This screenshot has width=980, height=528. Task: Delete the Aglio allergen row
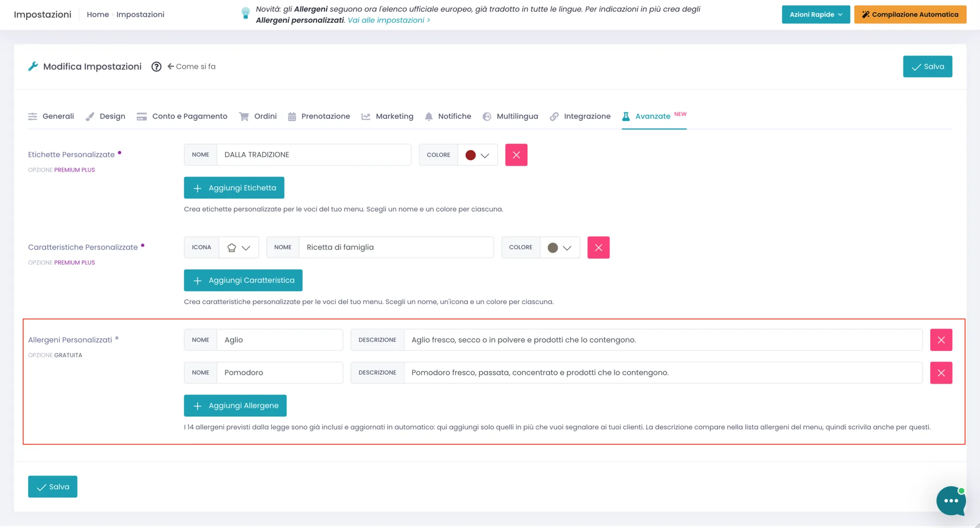point(941,340)
